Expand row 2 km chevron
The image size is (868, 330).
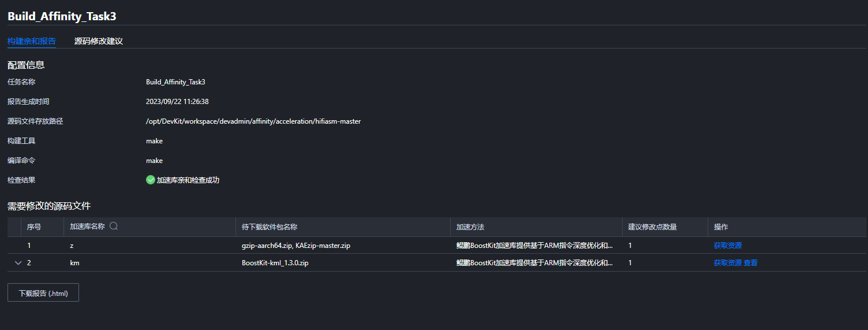(18, 263)
